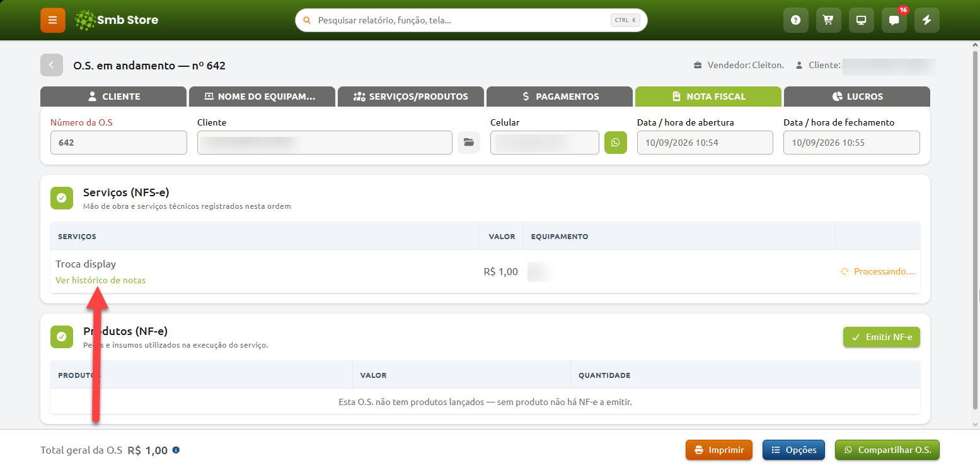Click the R$ 1,00 service value
Screen dimensions: 980x470
500,272
